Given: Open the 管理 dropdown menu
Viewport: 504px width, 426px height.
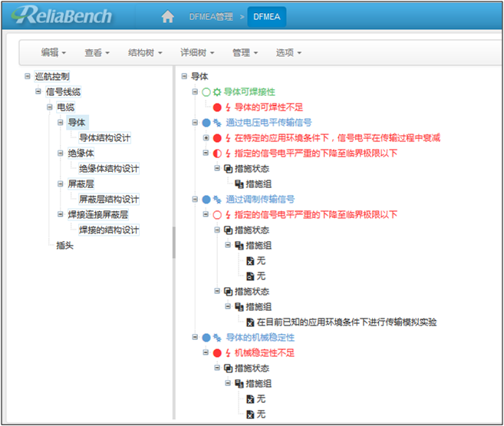Looking at the screenshot, I should [x=245, y=52].
